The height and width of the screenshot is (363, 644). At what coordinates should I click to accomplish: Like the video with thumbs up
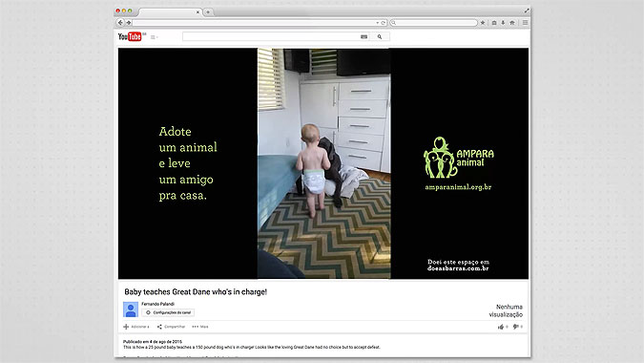[503, 327]
